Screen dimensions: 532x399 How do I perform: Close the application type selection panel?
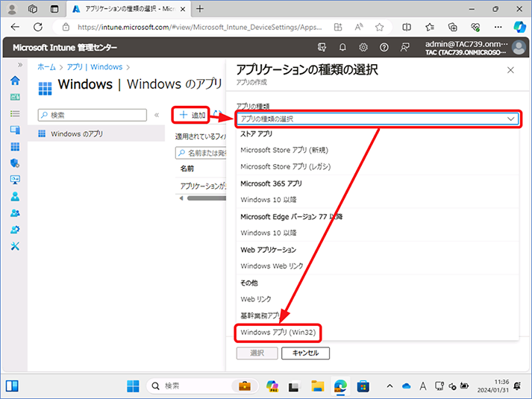coord(510,70)
